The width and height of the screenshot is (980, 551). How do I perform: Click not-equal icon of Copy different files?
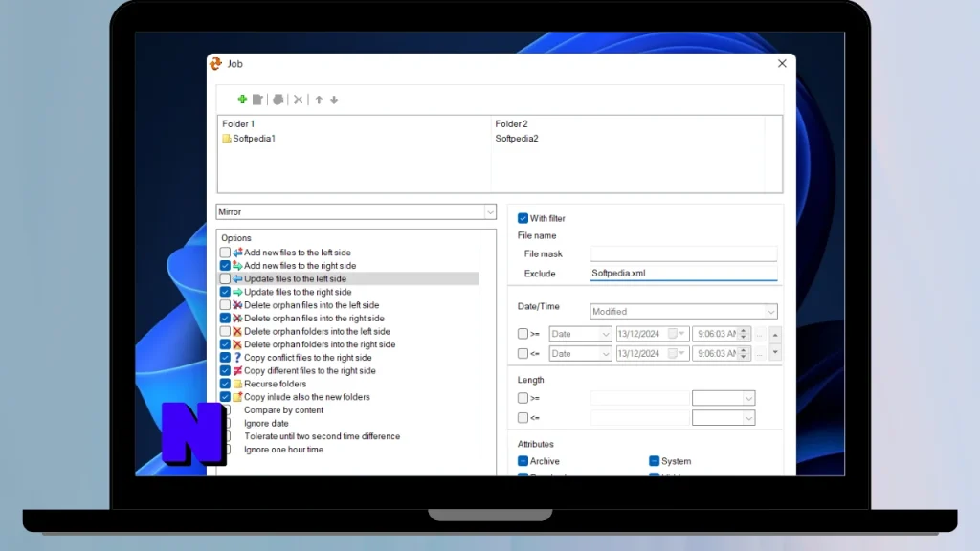[x=237, y=370]
